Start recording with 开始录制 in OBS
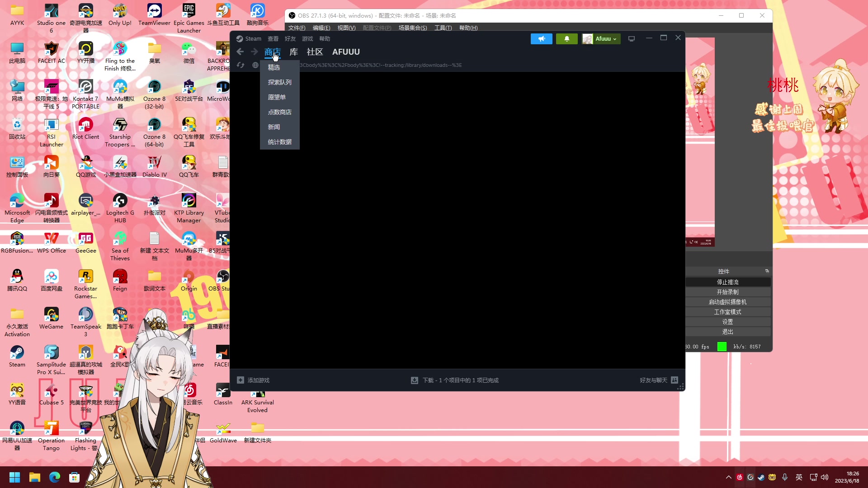 click(x=728, y=292)
